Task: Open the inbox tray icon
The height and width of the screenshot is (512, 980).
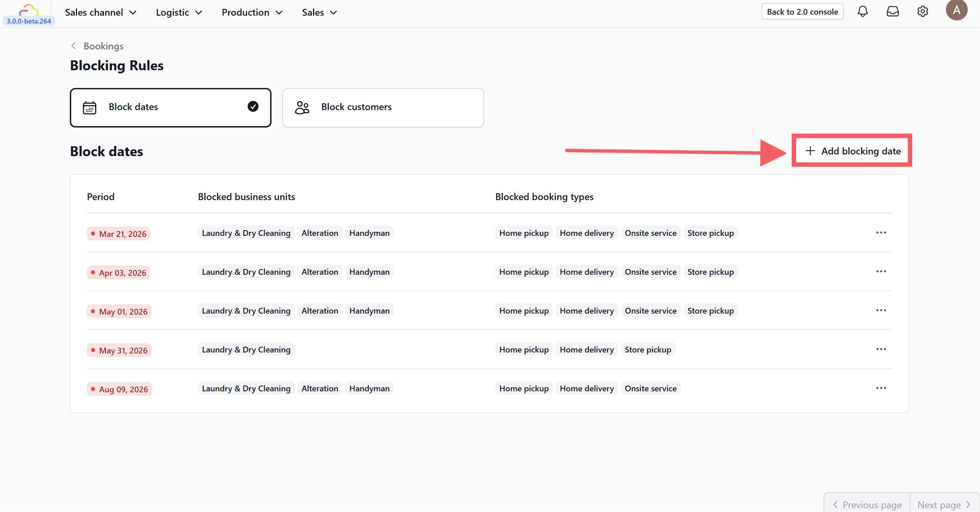Action: pos(892,12)
